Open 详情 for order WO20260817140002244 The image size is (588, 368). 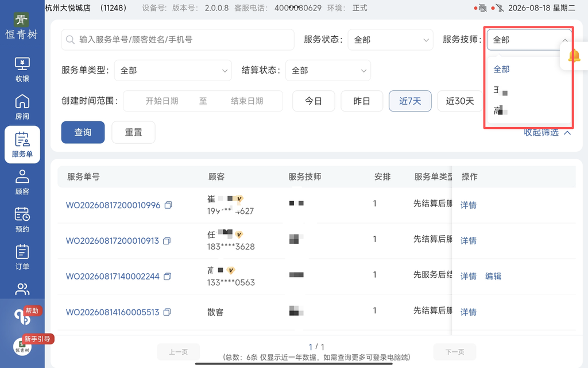[469, 277]
